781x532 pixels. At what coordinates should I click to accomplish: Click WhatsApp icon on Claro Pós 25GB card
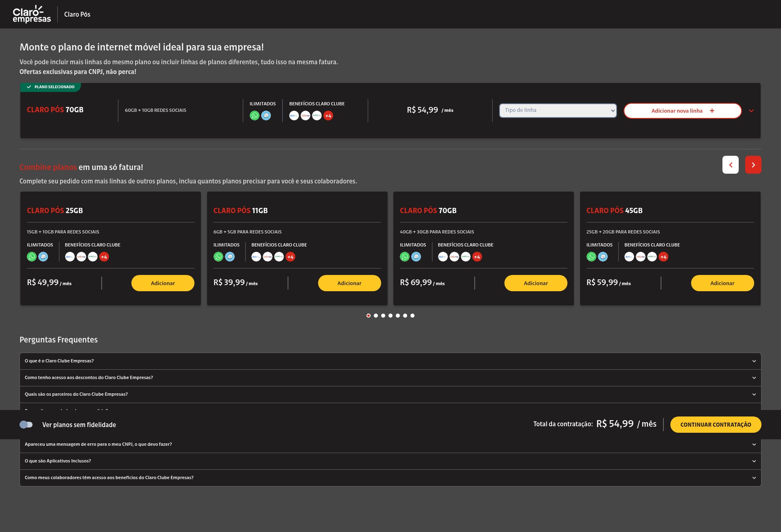pos(32,257)
